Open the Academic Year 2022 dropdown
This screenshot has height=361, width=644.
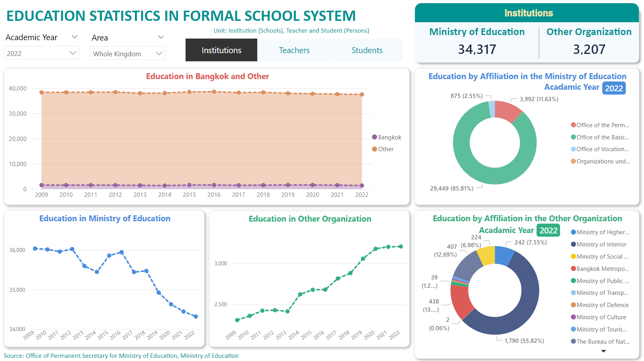click(41, 53)
